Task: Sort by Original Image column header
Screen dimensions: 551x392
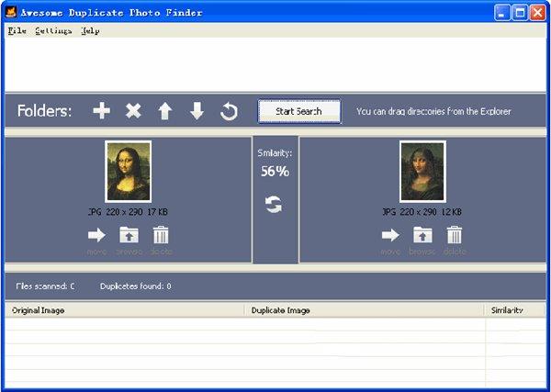Action: (x=124, y=310)
